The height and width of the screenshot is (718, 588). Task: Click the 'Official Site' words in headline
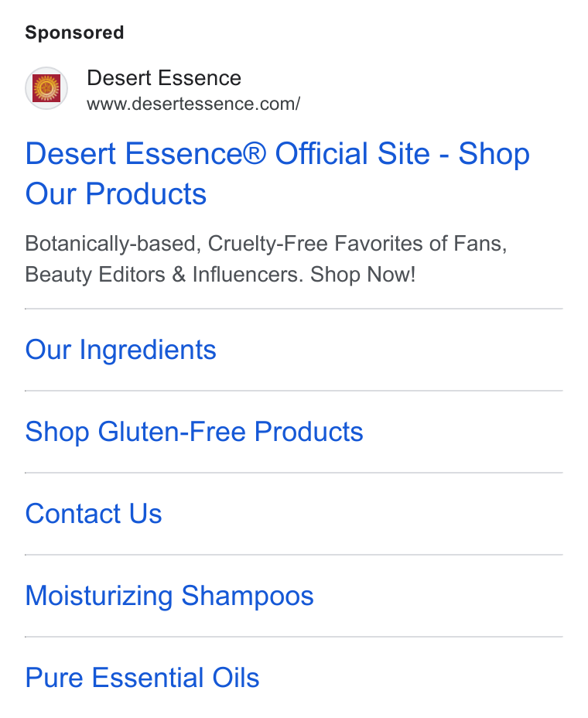pyautogui.click(x=352, y=153)
